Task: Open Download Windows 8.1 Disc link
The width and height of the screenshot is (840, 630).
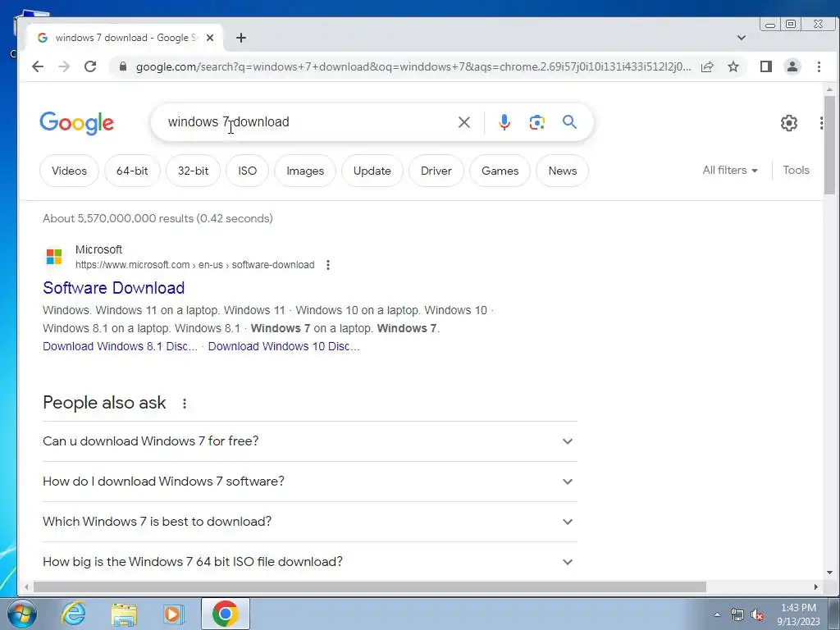Action: [120, 347]
